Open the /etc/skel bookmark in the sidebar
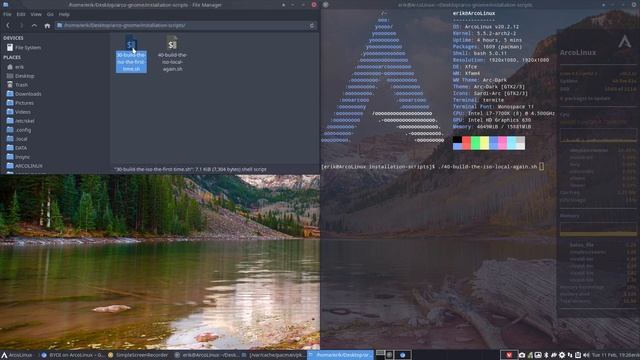Screen dimensions: 640x360 (x=20, y=121)
